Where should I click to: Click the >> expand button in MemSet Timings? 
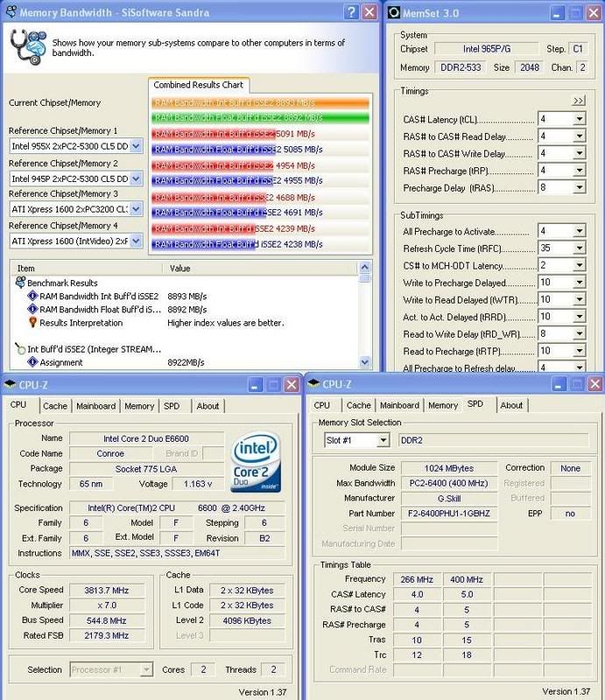pyautogui.click(x=578, y=101)
